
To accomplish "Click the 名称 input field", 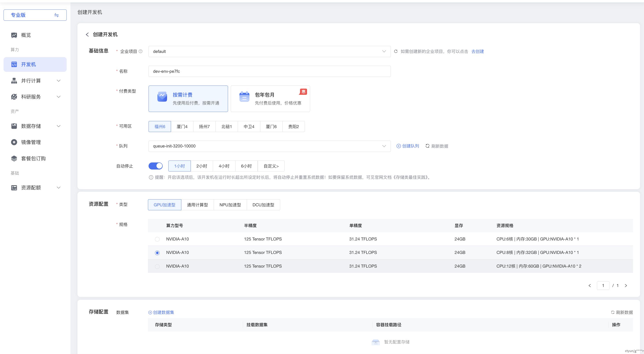I will coord(269,71).
